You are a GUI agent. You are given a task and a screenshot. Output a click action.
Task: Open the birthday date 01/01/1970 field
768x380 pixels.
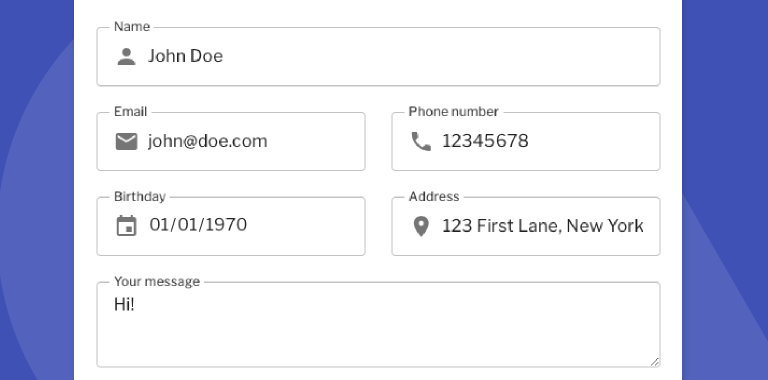231,226
